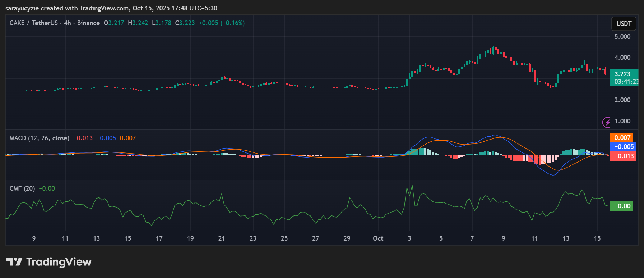Click the 5.000 price scale label
Image resolution: width=644 pixels, height=278 pixels.
click(x=622, y=37)
